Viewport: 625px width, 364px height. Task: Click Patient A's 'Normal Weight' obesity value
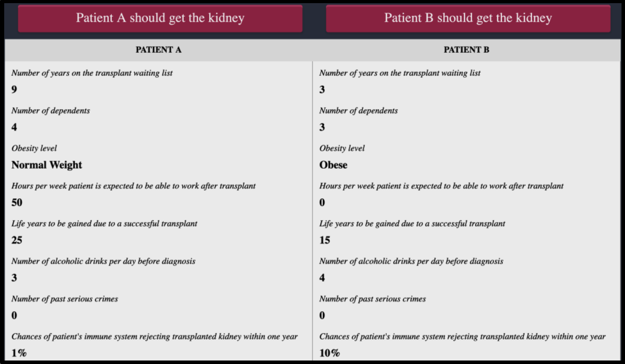47,165
